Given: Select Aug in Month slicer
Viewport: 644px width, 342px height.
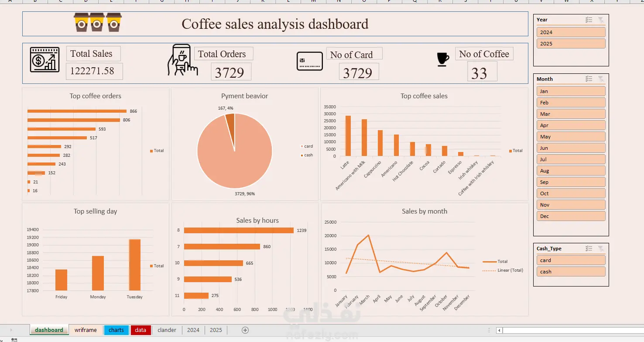Looking at the screenshot, I should [x=571, y=171].
